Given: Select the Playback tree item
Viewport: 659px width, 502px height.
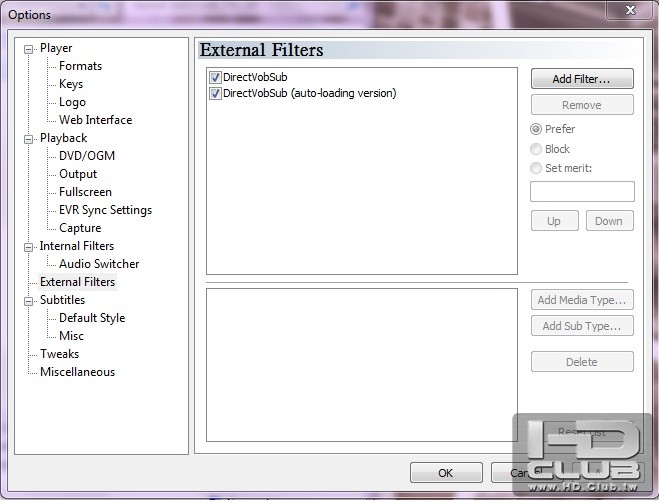Looking at the screenshot, I should [63, 138].
